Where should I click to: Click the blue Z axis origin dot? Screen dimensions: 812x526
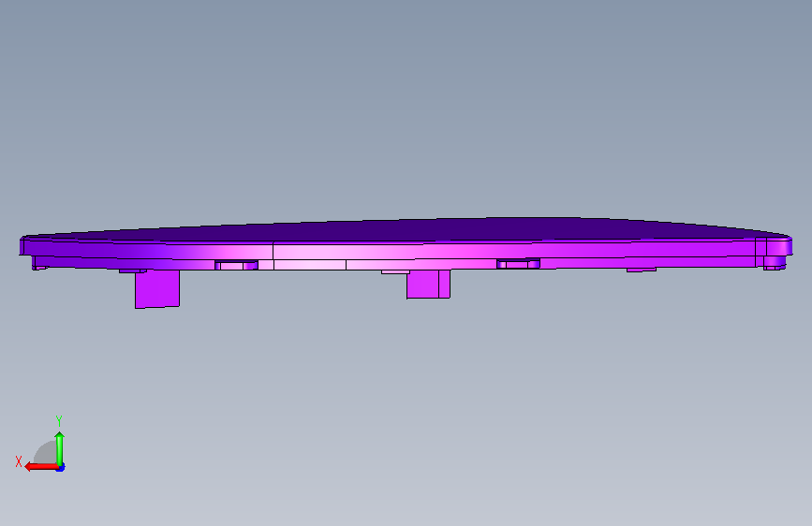click(61, 467)
